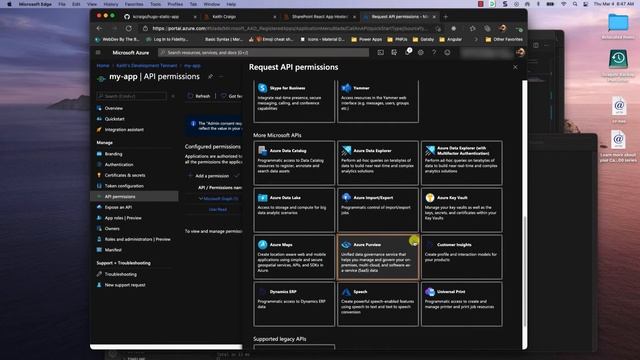Select the Azure Purview API tile
This screenshot has width=640, height=360.
(x=378, y=257)
